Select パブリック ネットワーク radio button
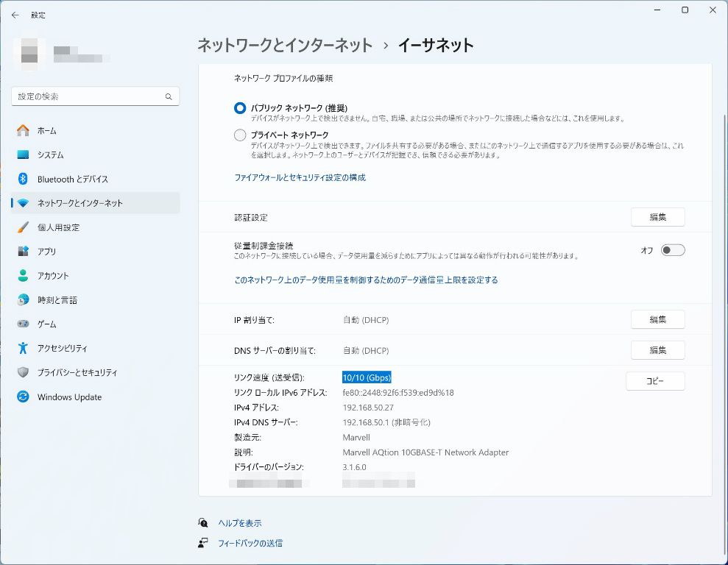The height and width of the screenshot is (565, 728). [x=240, y=108]
